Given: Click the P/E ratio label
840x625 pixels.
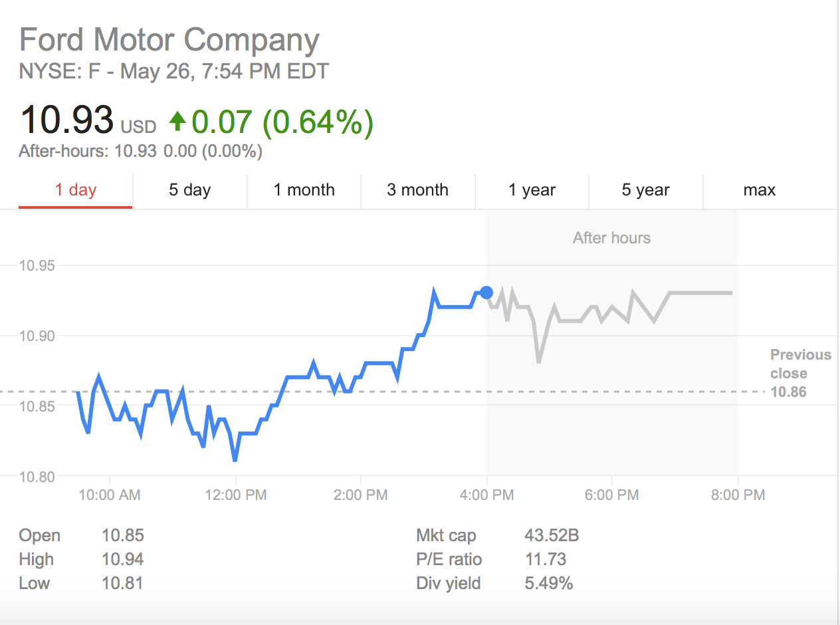Looking at the screenshot, I should [x=449, y=560].
